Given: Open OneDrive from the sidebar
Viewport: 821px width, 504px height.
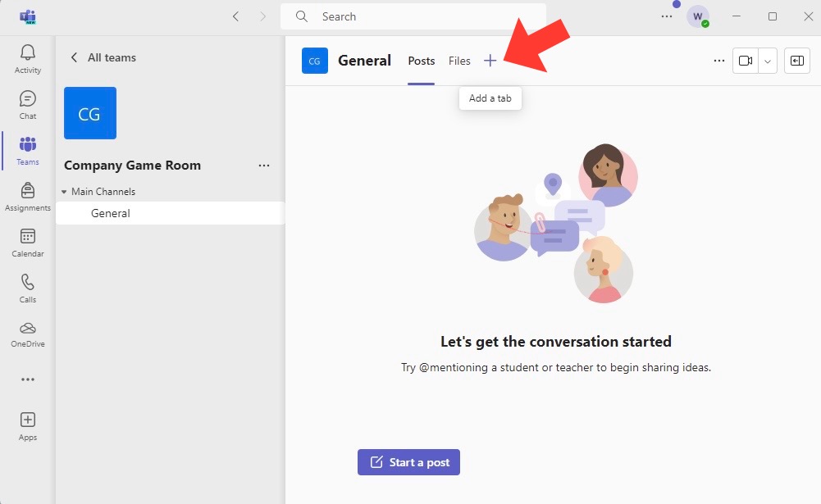Looking at the screenshot, I should (28, 335).
